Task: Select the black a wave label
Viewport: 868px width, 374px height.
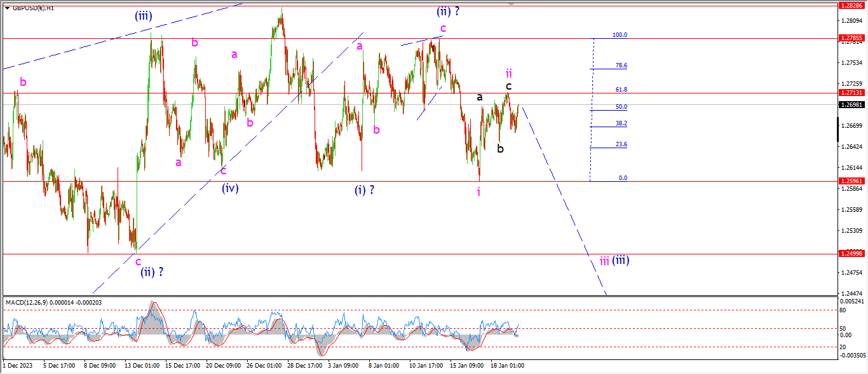Action: coord(480,97)
